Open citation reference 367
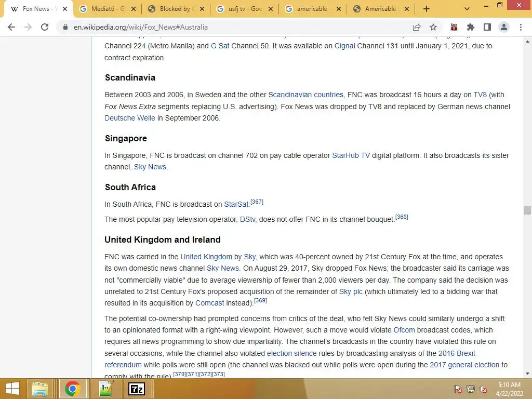 coord(257,202)
